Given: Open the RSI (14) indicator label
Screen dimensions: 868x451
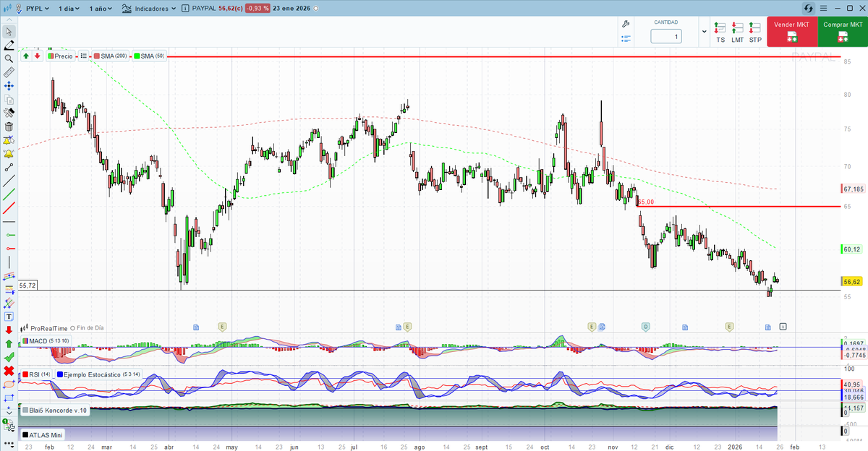Looking at the screenshot, I should (37, 374).
